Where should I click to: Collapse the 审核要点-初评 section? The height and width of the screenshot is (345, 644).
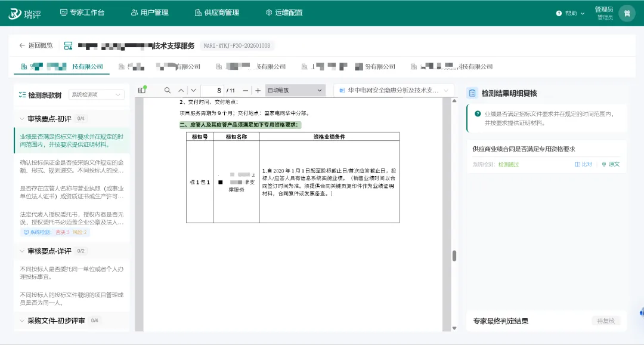(22, 119)
